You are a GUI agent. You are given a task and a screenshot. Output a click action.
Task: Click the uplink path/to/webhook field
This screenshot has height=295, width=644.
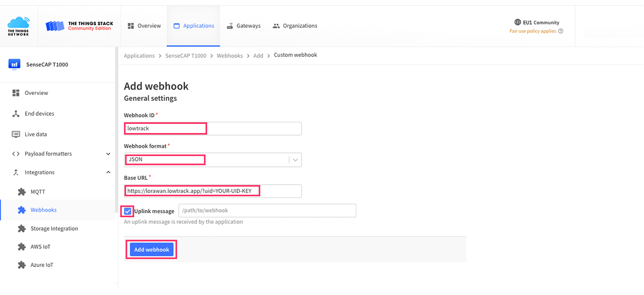tap(267, 211)
